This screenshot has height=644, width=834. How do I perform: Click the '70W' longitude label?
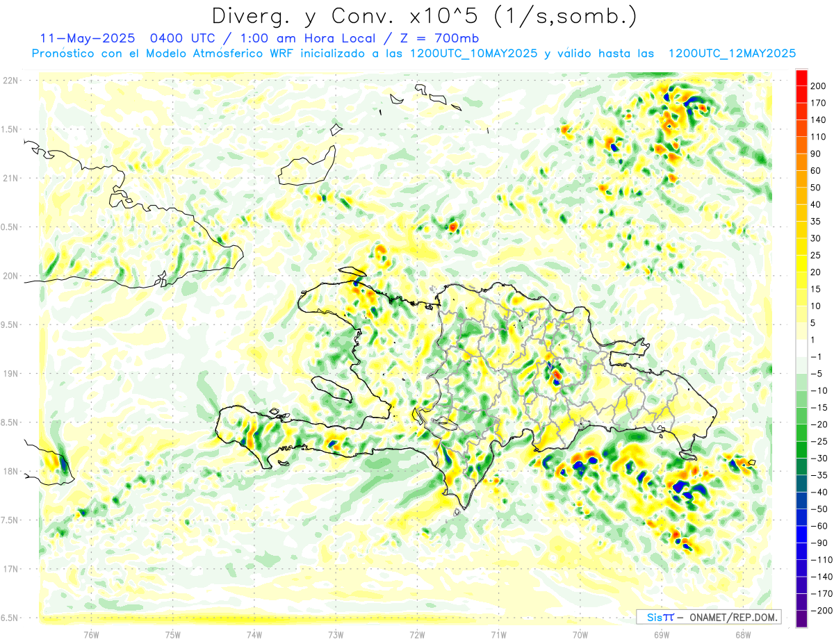pyautogui.click(x=580, y=634)
